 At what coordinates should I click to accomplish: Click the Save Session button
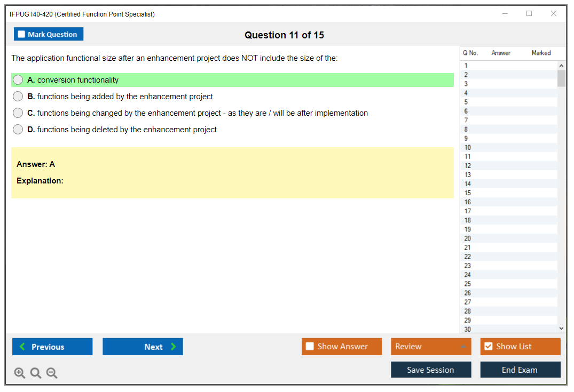pos(431,370)
